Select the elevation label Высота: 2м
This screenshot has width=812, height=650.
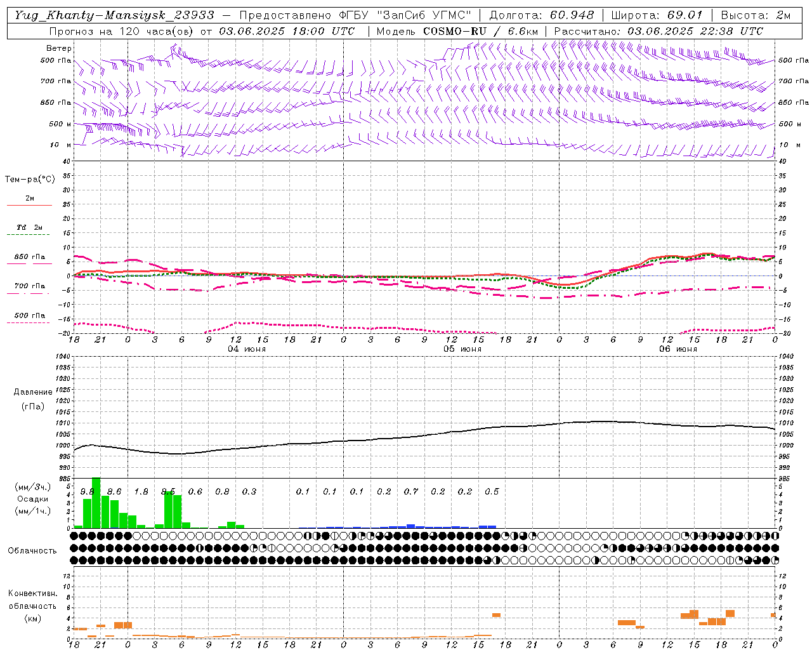(x=756, y=15)
